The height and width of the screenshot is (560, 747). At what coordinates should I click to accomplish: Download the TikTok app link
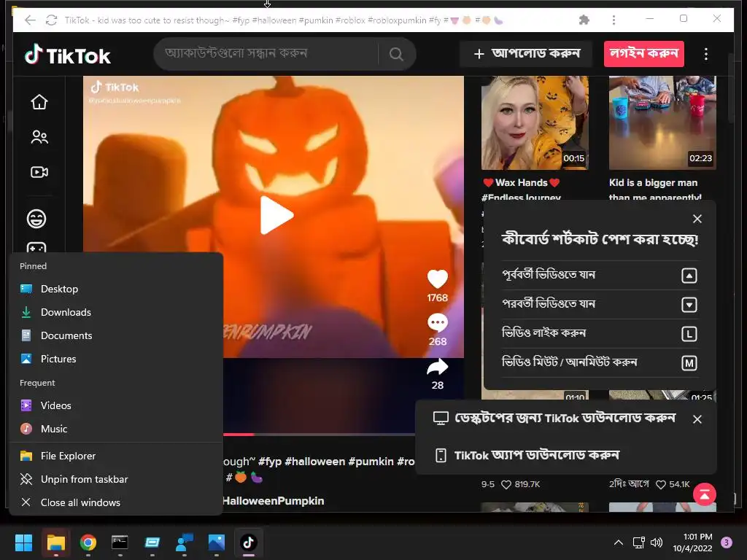click(527, 455)
